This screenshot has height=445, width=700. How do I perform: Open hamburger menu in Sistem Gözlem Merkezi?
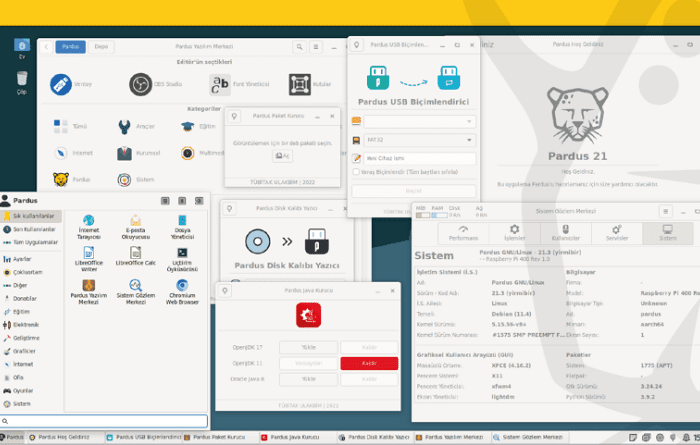(x=665, y=212)
